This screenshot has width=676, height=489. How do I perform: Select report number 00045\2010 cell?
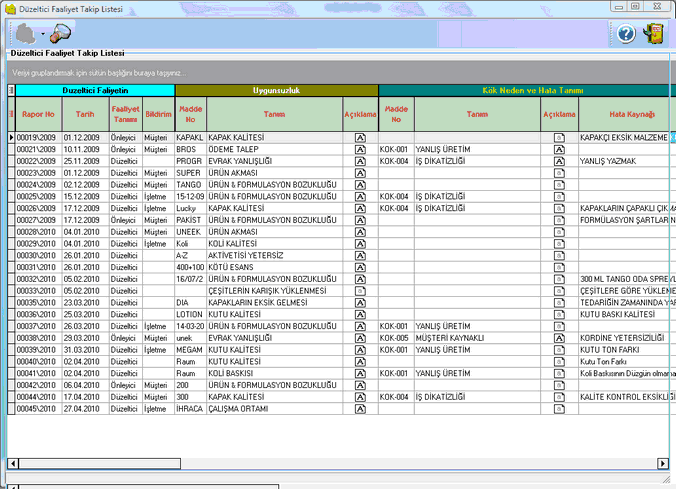pos(39,409)
